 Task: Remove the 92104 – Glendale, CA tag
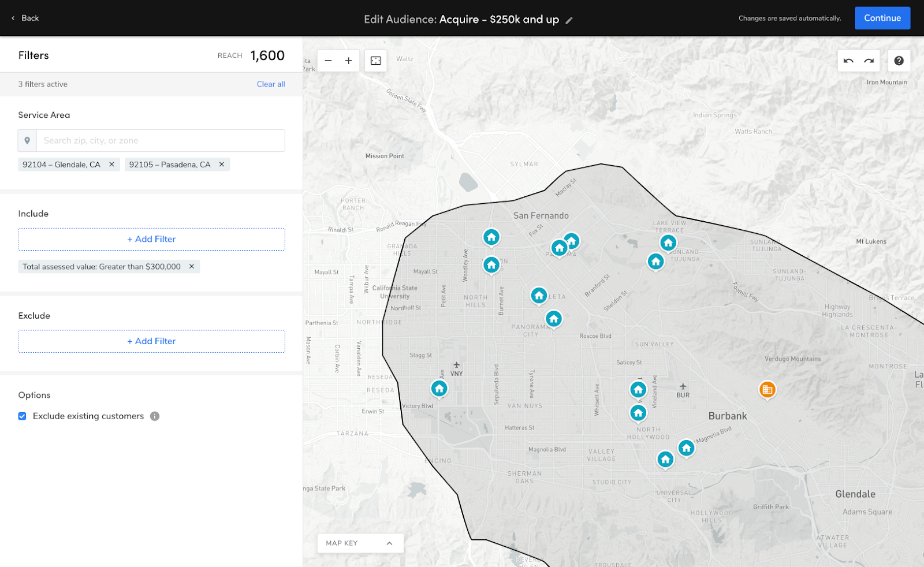pos(111,165)
